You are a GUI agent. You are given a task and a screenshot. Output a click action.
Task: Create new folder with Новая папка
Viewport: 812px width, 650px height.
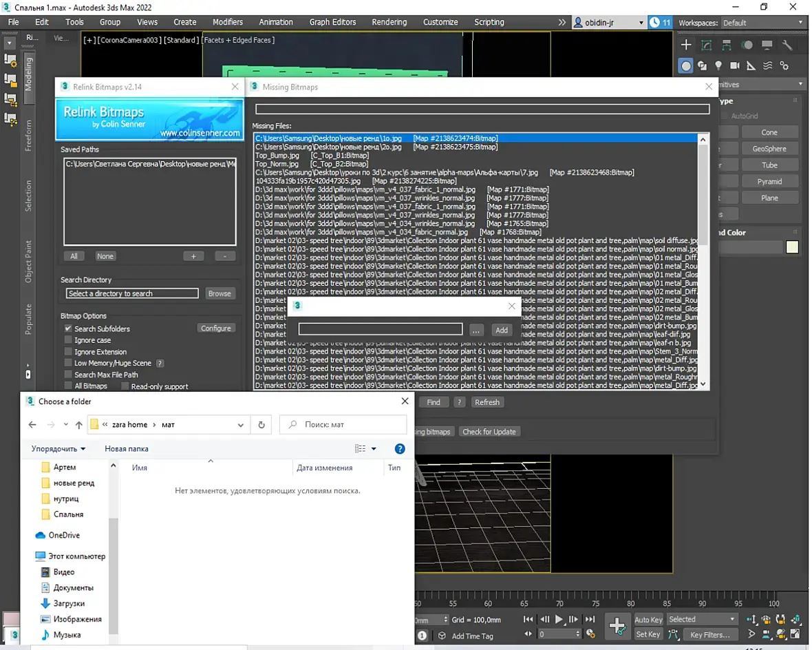tap(127, 449)
